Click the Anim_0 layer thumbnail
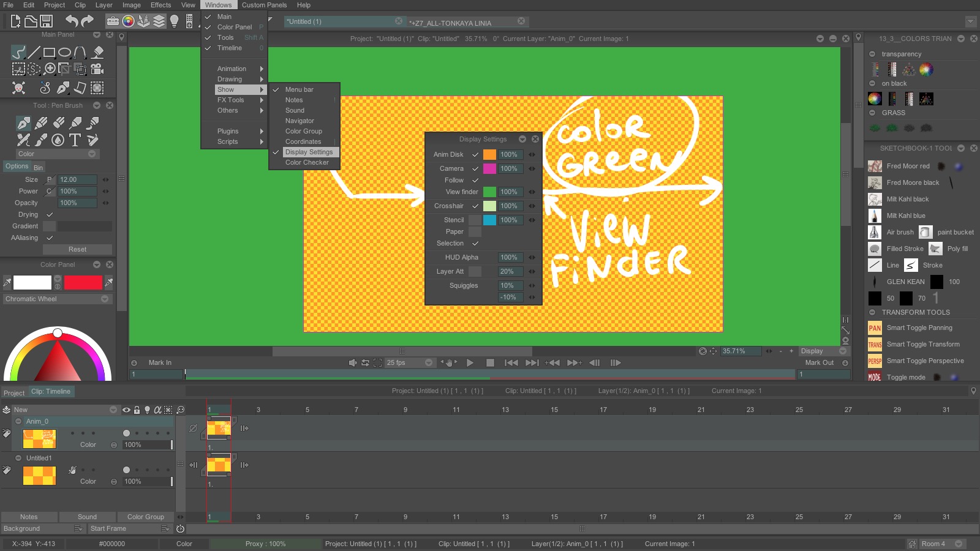The height and width of the screenshot is (551, 980). tap(39, 438)
